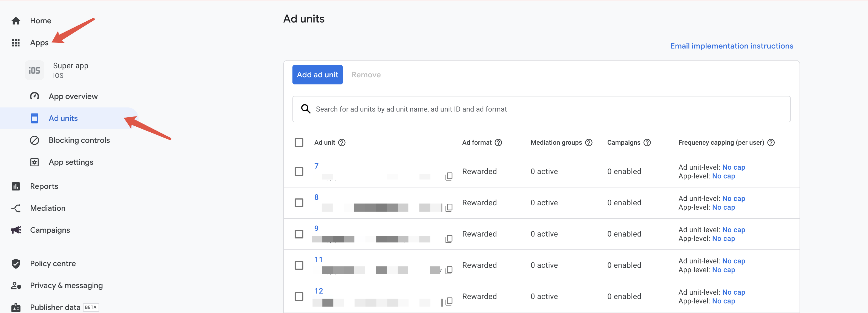868x313 pixels.
Task: Click help icon beside Mediation groups
Action: coord(588,143)
